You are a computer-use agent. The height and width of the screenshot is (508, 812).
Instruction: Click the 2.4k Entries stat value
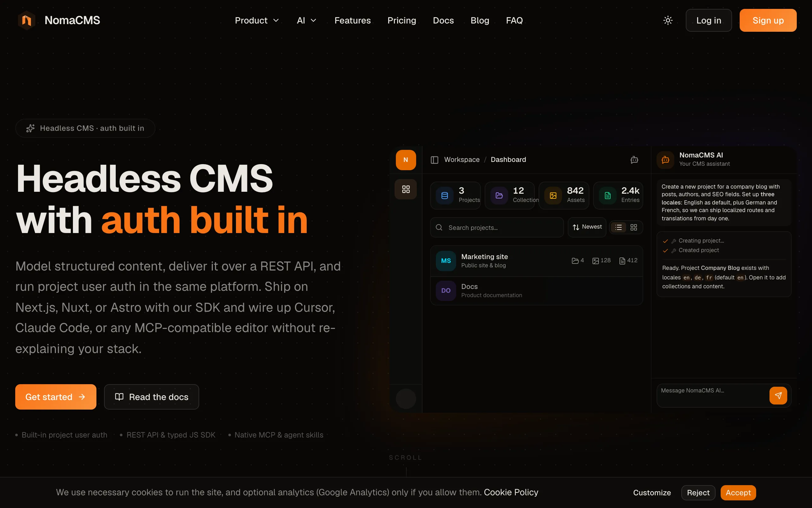630,190
